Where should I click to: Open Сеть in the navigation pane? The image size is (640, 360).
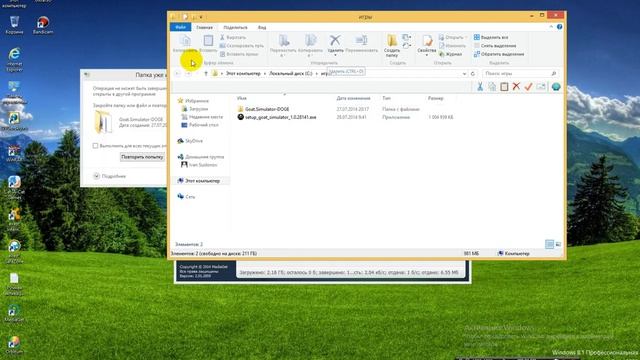187,197
